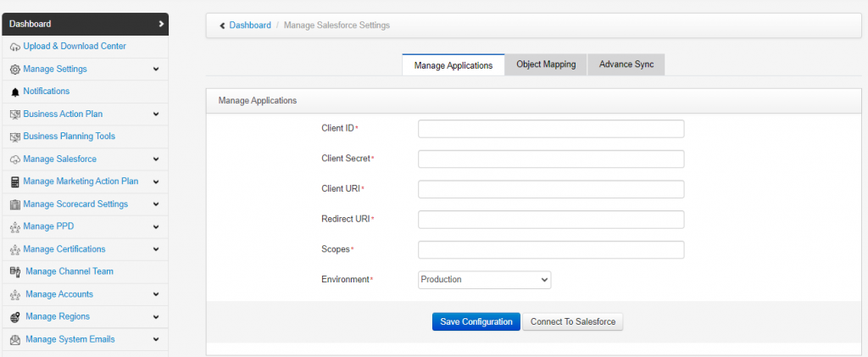Viewport: 868px width, 357px height.
Task: Switch to the Object Mapping tab
Action: [546, 64]
